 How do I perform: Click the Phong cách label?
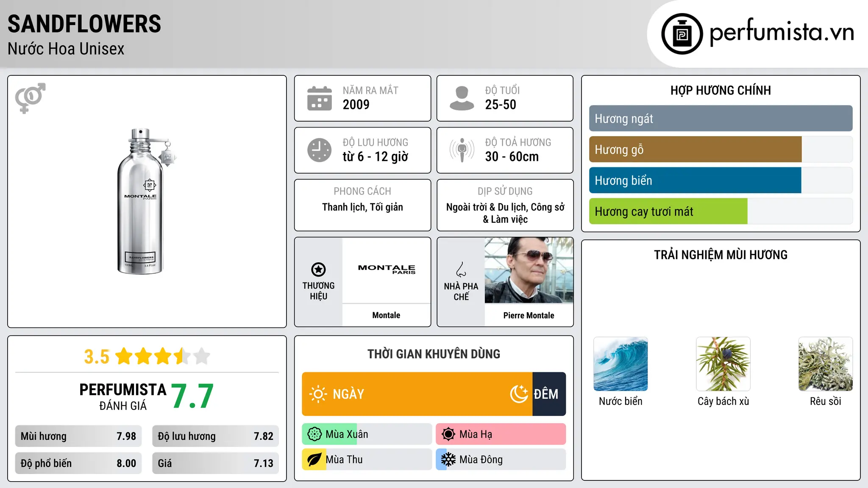(362, 191)
